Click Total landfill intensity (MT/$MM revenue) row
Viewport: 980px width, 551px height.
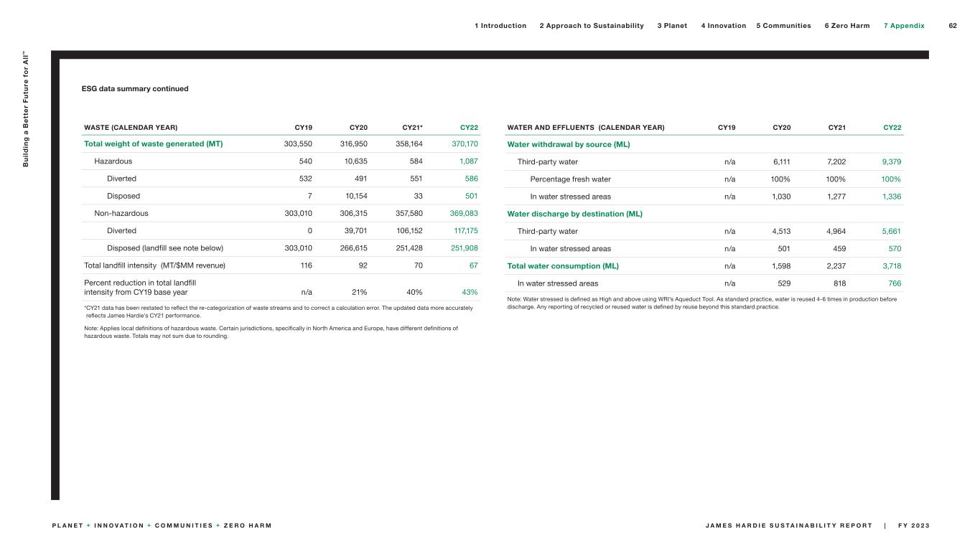154,266
